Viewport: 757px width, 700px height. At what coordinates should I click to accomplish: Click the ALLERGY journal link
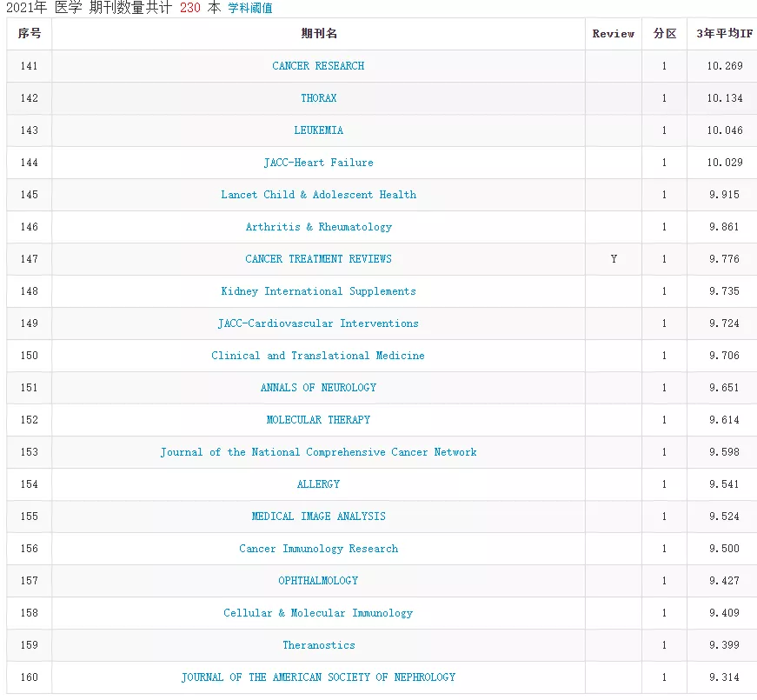318,484
